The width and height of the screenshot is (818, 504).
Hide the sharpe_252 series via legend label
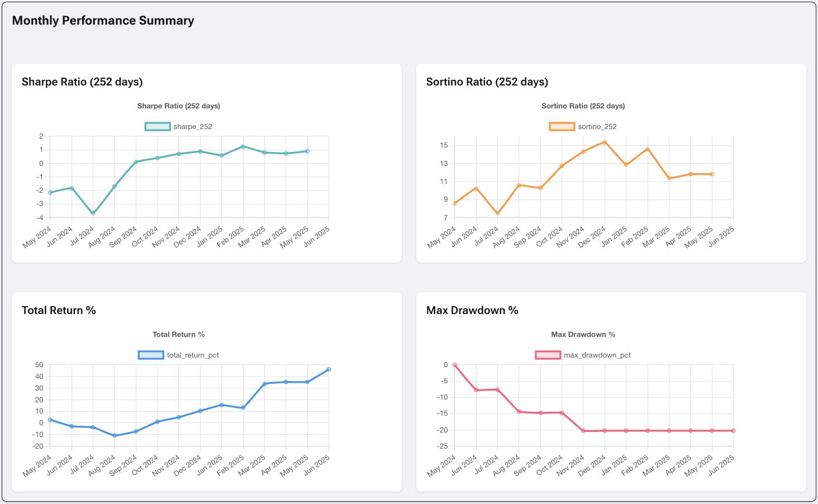[x=193, y=127]
